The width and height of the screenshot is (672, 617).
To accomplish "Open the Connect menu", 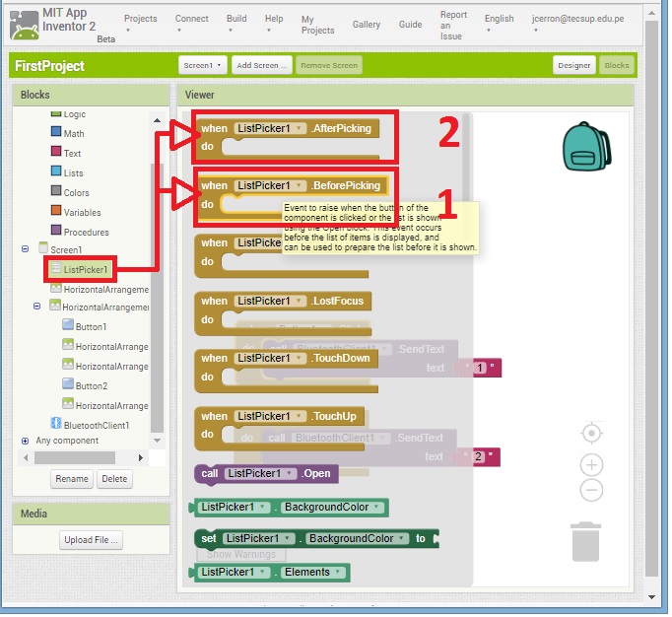I will tap(191, 24).
